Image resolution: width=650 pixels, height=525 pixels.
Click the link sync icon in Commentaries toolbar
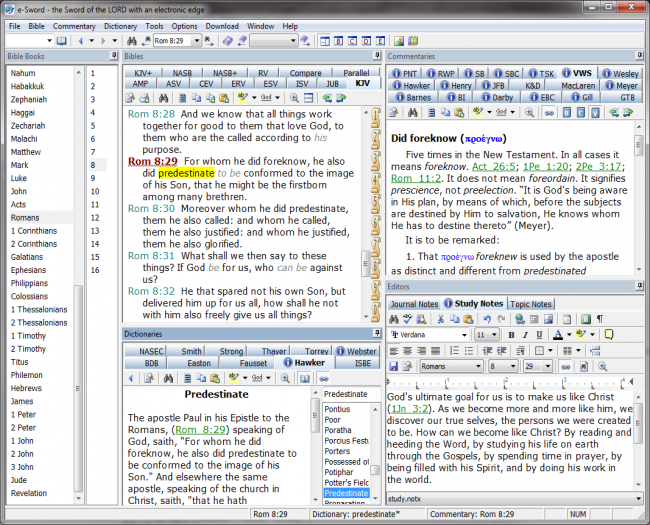tap(549, 113)
